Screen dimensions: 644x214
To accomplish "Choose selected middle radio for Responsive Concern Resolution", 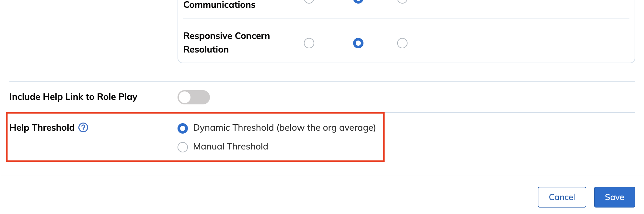I will [358, 43].
